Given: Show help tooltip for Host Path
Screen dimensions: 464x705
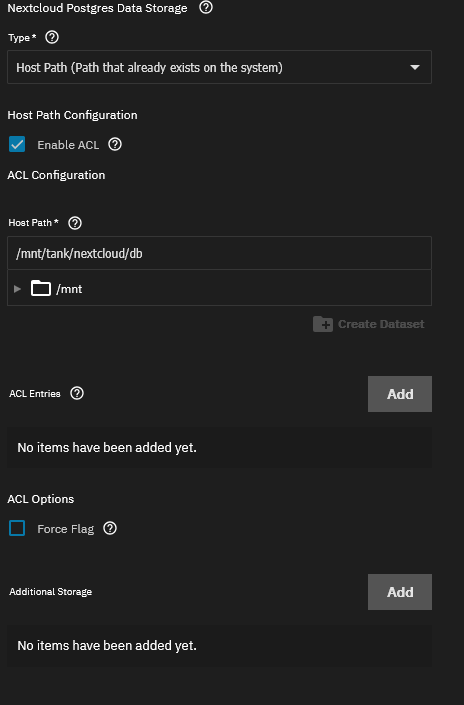Looking at the screenshot, I should (75, 223).
